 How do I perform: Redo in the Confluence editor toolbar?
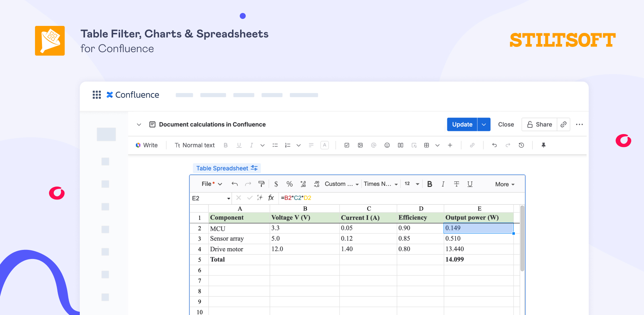[x=508, y=145]
